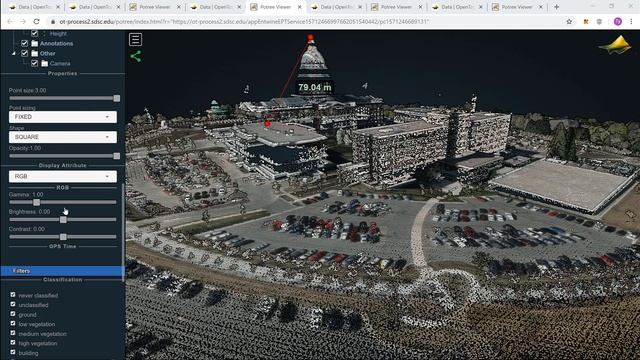Close the active Potree Viewer tab
Viewport: 640px width, 360px height.
(300, 7)
